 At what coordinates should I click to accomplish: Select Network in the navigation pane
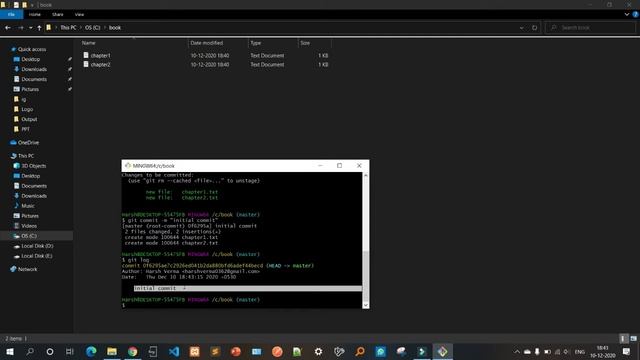27,269
